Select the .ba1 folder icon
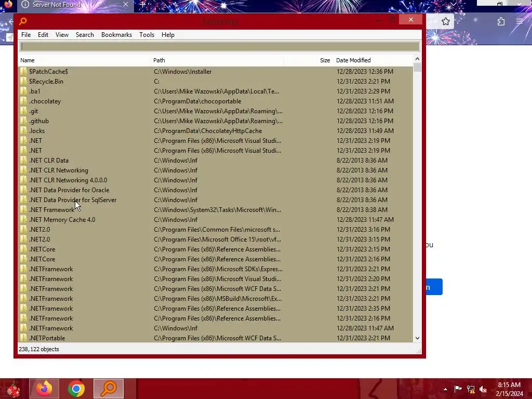The image size is (532, 399). click(x=23, y=91)
